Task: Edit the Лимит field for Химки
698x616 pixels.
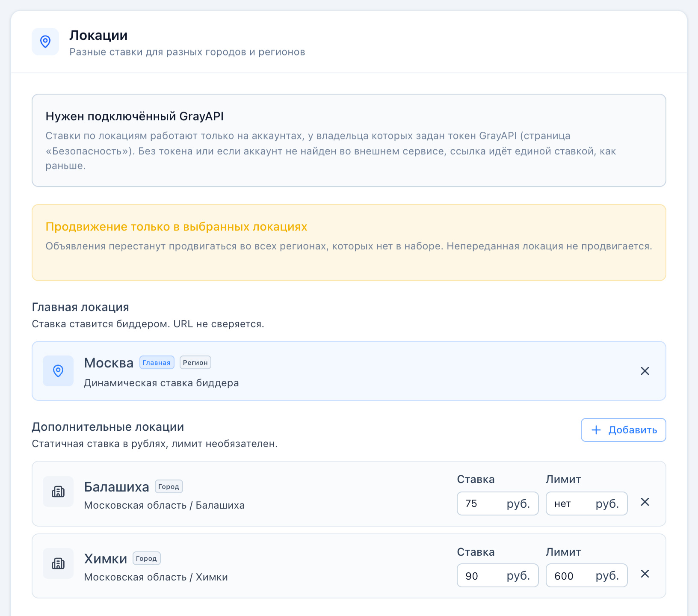Action: click(586, 575)
